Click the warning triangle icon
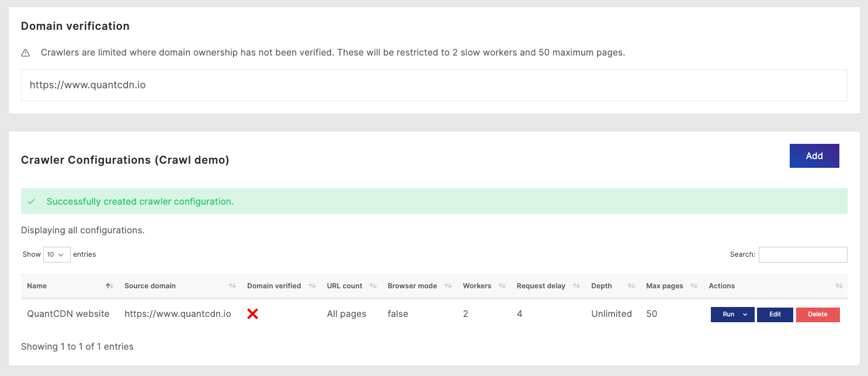Screen dimensions: 868x376 26,53
